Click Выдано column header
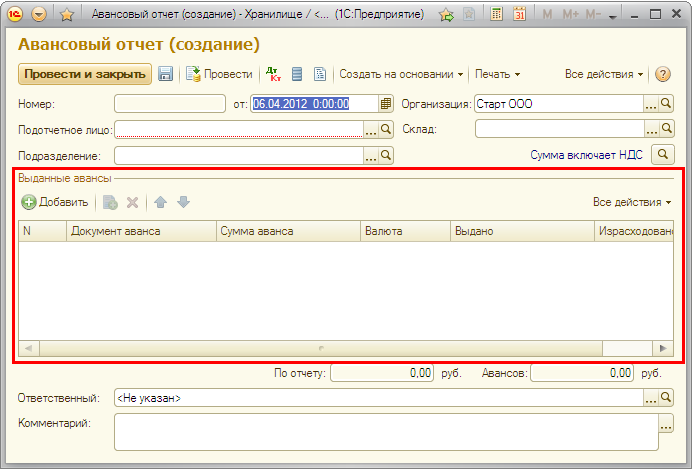Viewport: 692px width, 469px height. click(522, 231)
